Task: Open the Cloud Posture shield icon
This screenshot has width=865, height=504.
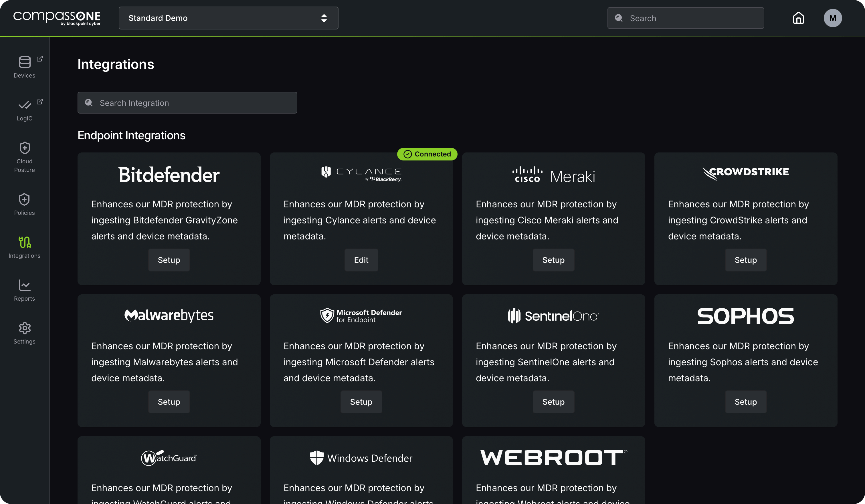Action: point(25,148)
